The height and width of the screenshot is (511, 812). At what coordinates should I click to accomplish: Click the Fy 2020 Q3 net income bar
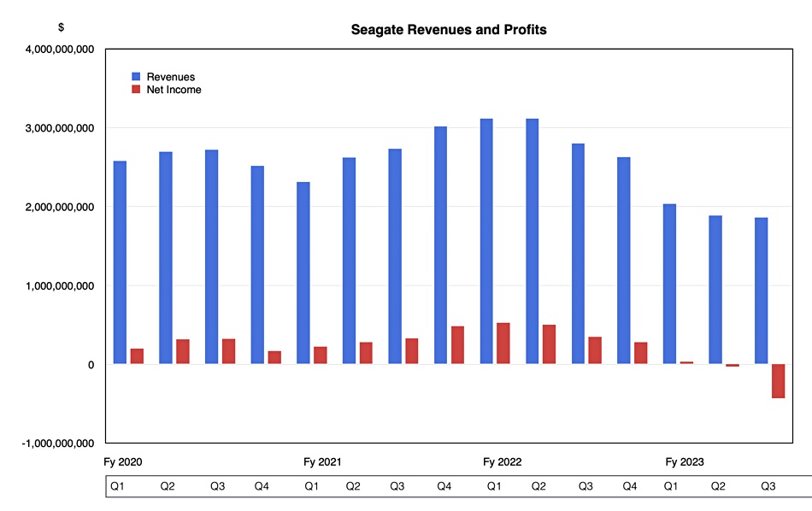click(228, 351)
